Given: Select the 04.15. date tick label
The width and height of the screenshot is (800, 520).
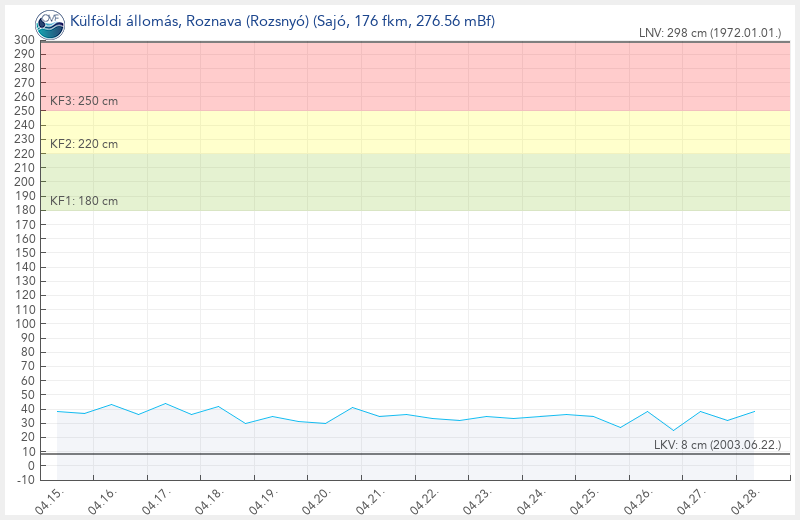Looking at the screenshot, I should (48, 499).
